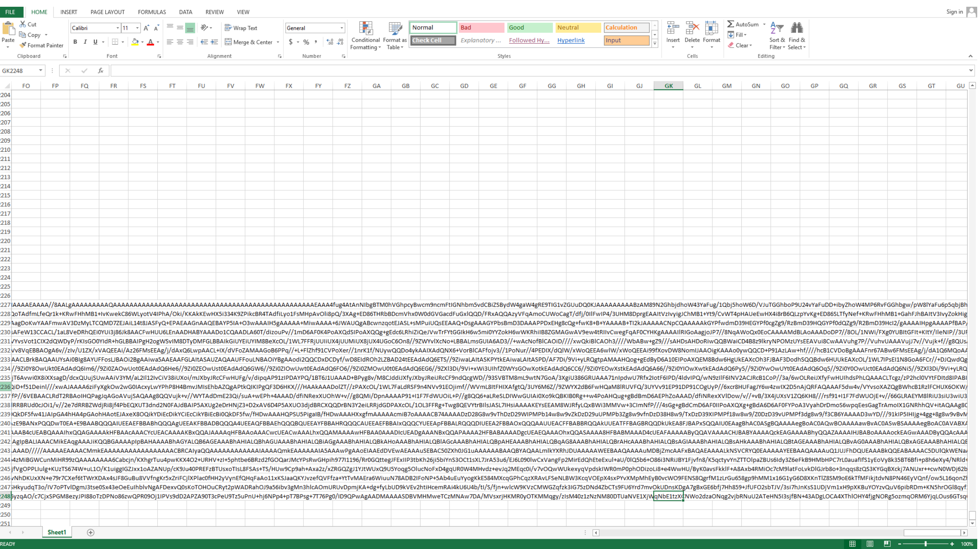Decrease font size with the smaller A
980x549 pixels.
click(156, 28)
